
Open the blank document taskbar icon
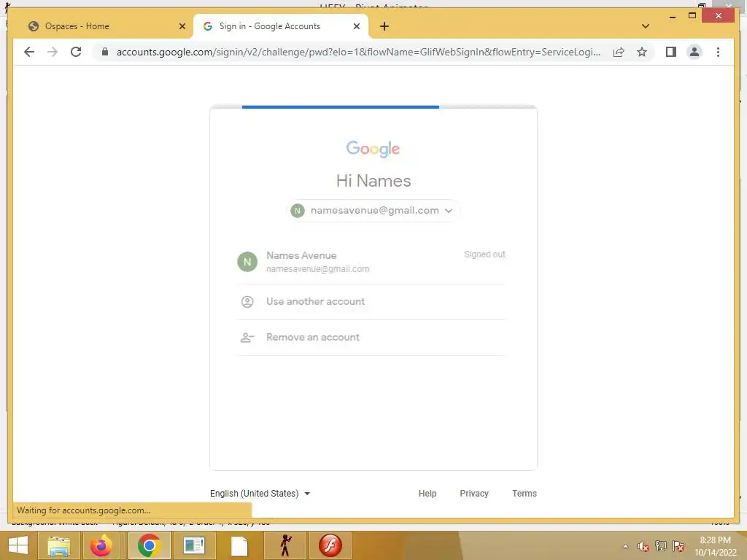click(x=239, y=545)
